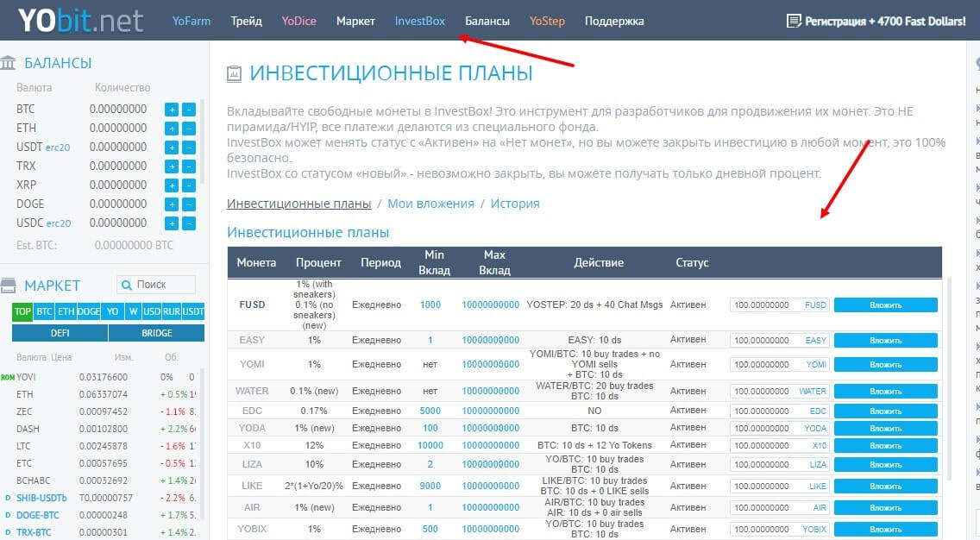Switch to DOGE market tab
This screenshot has height=540, width=980.
pos(89,311)
